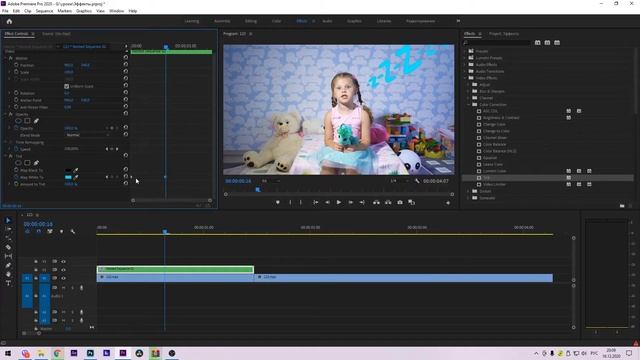Toggle animation stopwatch for Scale
640x360 pixels.
(16, 72)
